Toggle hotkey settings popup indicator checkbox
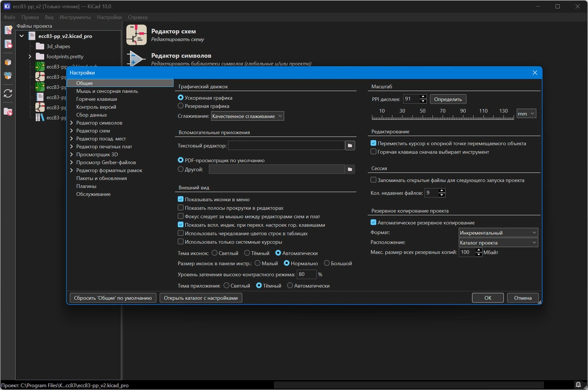 (181, 225)
